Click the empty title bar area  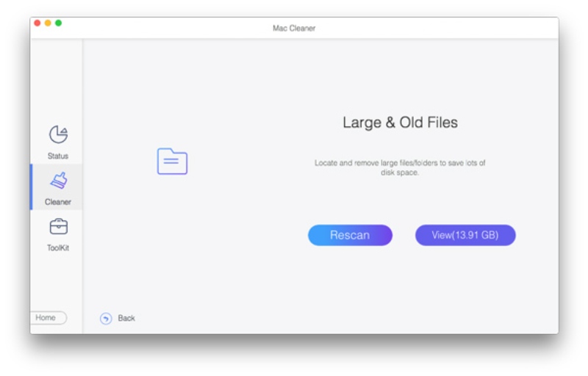(x=441, y=28)
